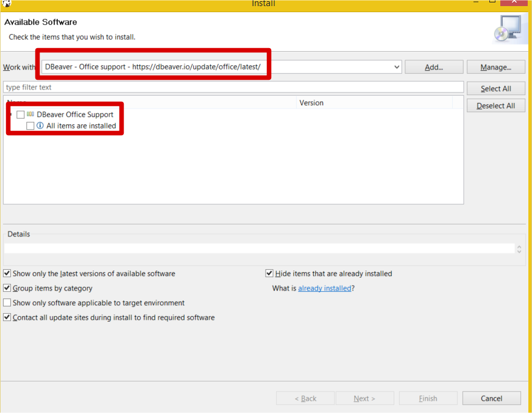The image size is (532, 413).
Task: Click the Manage... button
Action: click(495, 67)
